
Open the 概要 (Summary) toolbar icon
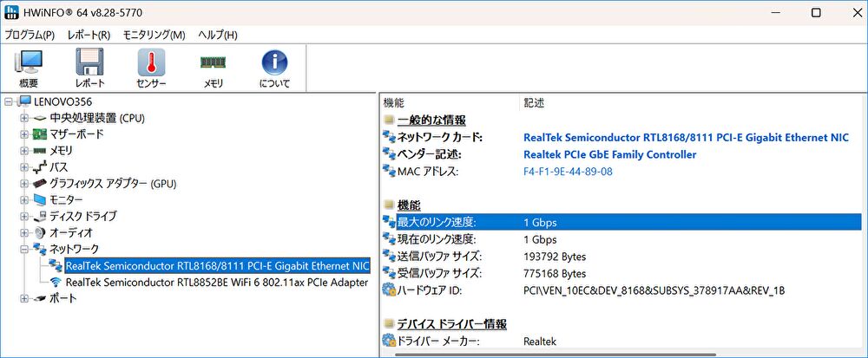[x=29, y=68]
